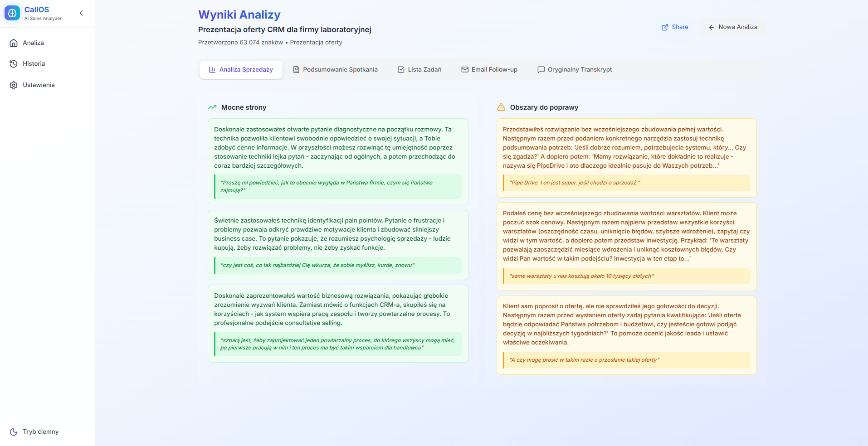Click the Ustawienia gear icon

(x=14, y=85)
